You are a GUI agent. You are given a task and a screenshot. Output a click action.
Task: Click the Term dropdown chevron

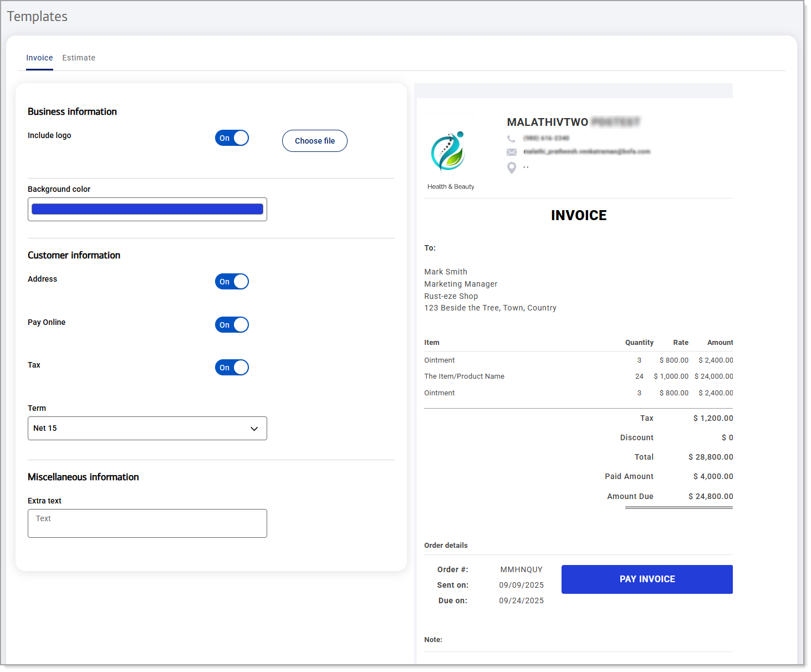(254, 428)
